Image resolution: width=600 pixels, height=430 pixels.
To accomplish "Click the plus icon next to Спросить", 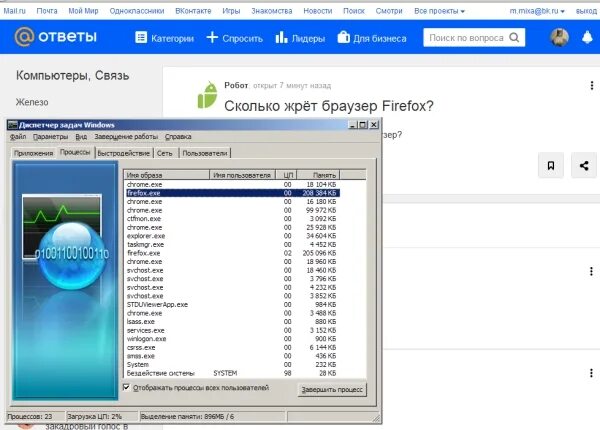I will point(212,37).
